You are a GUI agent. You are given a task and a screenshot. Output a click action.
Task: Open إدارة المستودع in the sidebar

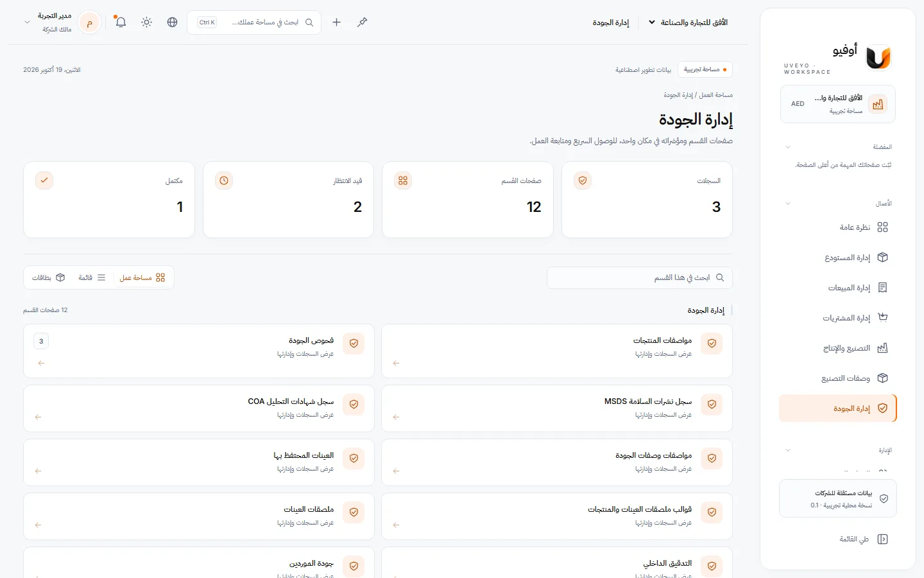coord(838,258)
